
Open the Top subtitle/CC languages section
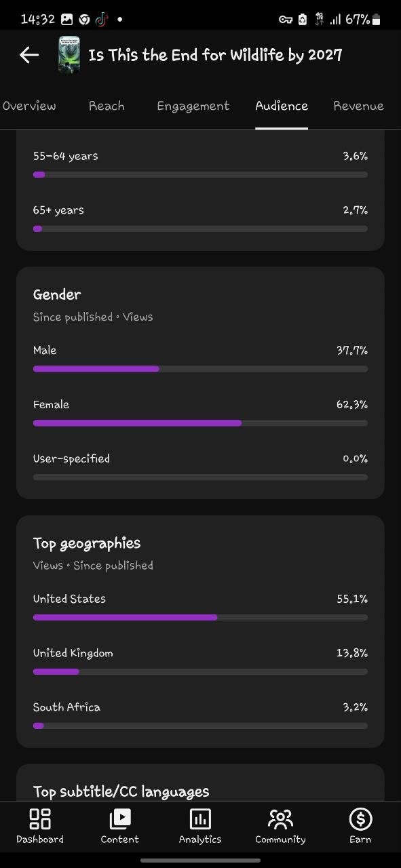tap(121, 791)
